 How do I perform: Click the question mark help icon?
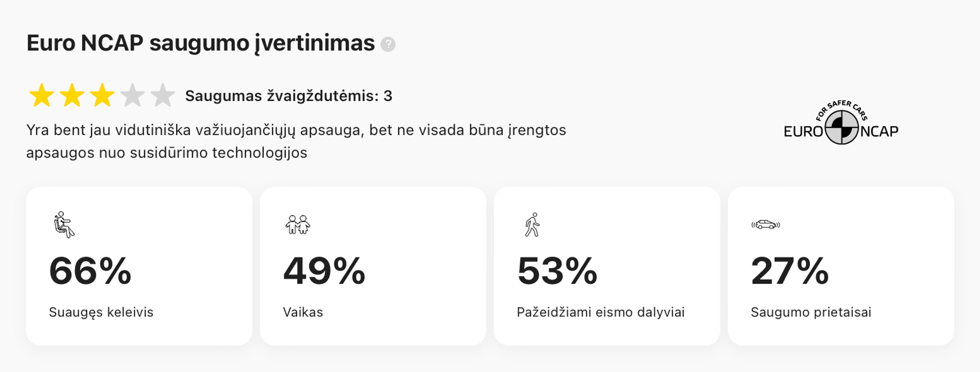coord(388,44)
